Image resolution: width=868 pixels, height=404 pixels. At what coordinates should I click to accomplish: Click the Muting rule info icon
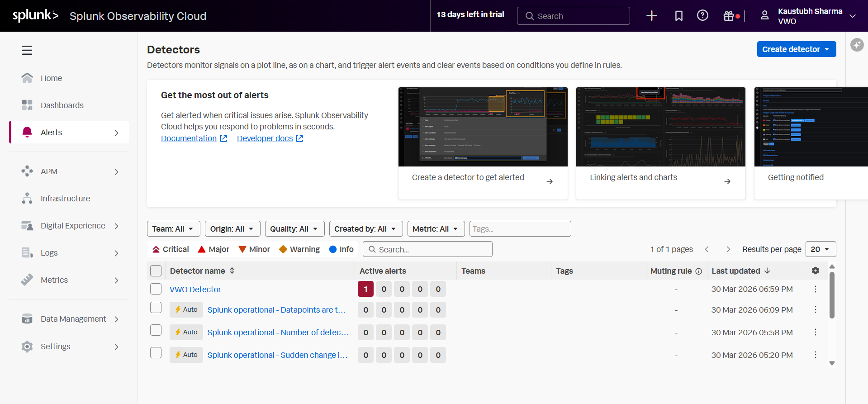pyautogui.click(x=699, y=271)
